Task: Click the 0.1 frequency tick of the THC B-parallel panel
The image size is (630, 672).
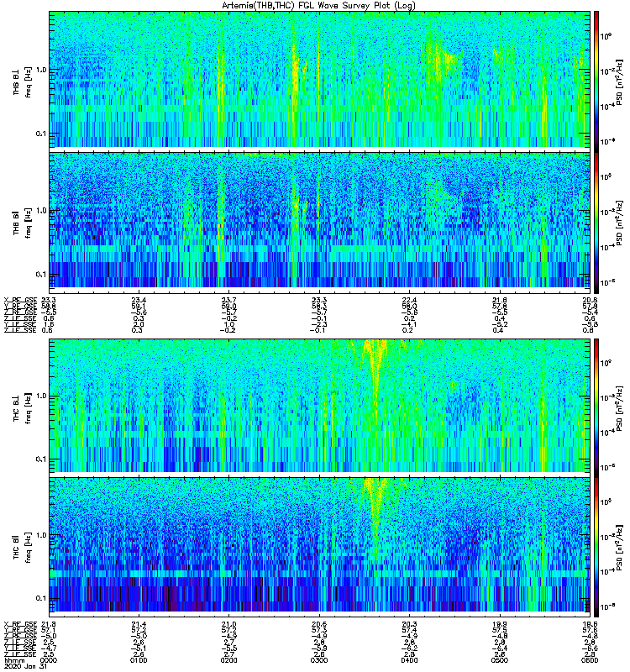Action: pyautogui.click(x=41, y=598)
